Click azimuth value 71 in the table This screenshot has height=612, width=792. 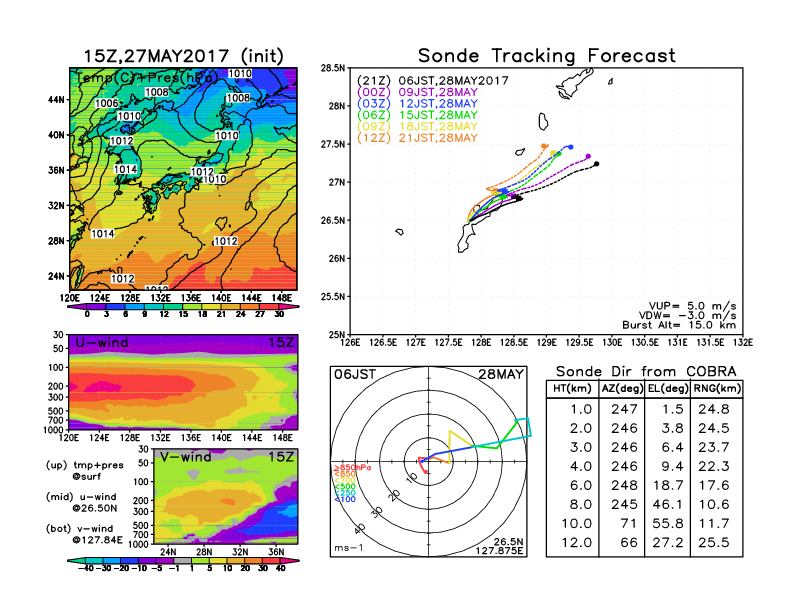pos(629,524)
